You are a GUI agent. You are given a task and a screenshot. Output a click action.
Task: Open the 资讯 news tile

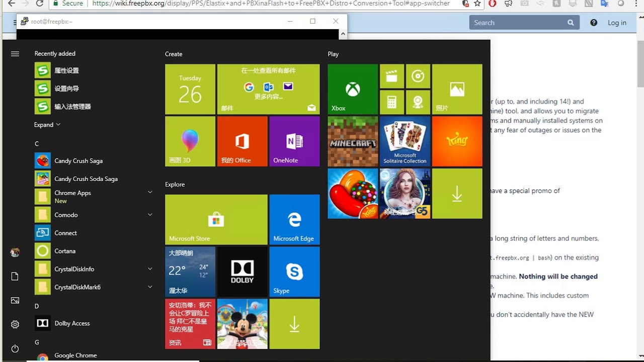click(190, 324)
